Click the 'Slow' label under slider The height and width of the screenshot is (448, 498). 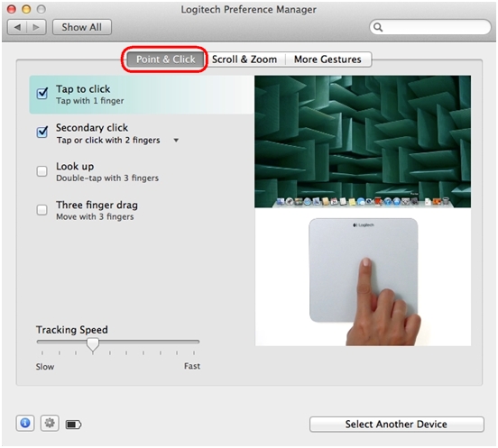coord(45,367)
